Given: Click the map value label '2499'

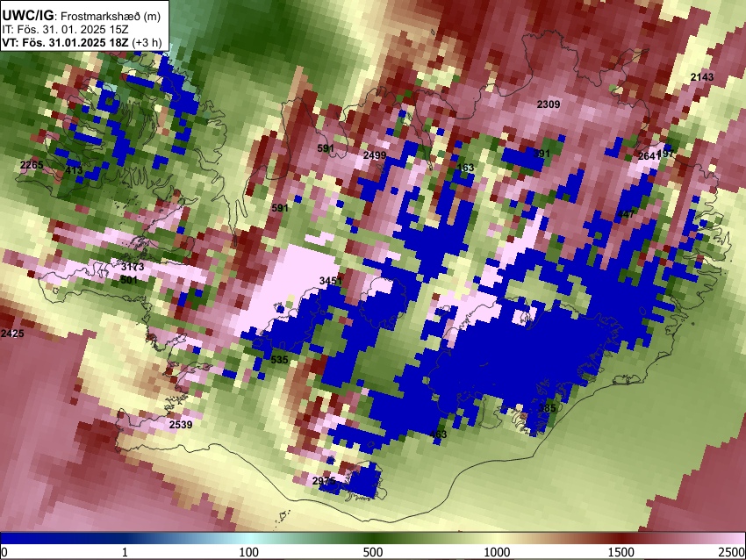Looking at the screenshot, I should [x=375, y=155].
